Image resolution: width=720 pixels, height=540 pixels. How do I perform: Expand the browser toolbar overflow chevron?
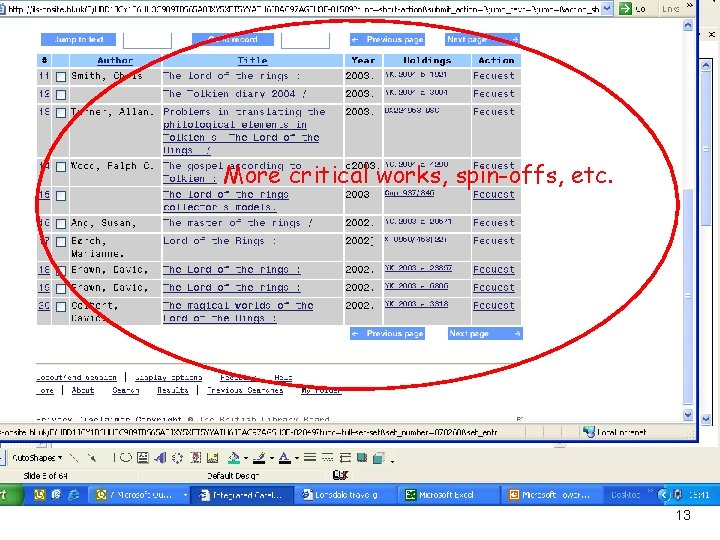[x=689, y=6]
